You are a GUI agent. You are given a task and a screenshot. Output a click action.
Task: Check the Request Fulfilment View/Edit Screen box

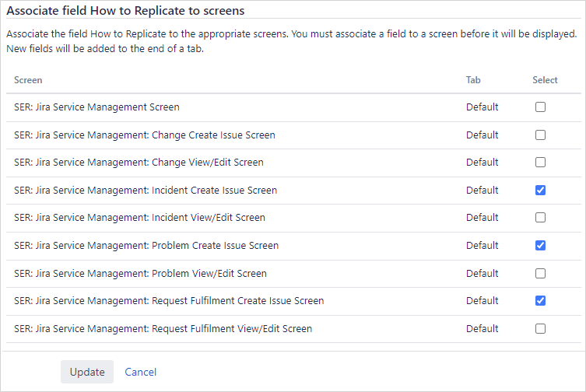pyautogui.click(x=540, y=328)
